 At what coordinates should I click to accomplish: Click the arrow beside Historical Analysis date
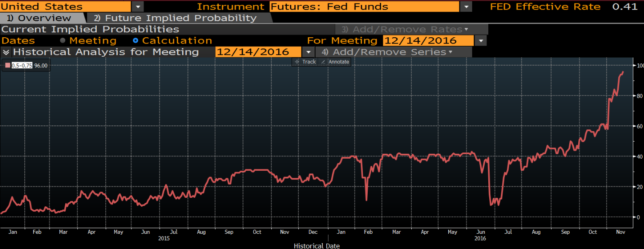308,52
